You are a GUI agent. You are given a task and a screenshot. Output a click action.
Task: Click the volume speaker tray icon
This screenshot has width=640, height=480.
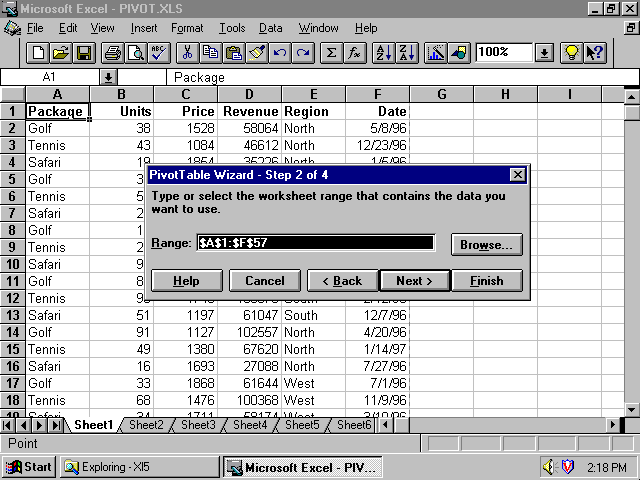tap(548, 467)
